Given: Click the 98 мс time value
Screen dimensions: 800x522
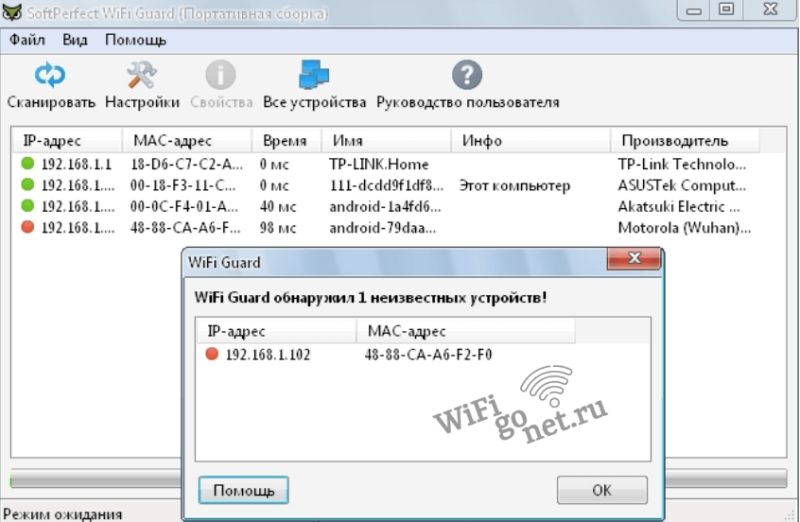Looking at the screenshot, I should [278, 228].
